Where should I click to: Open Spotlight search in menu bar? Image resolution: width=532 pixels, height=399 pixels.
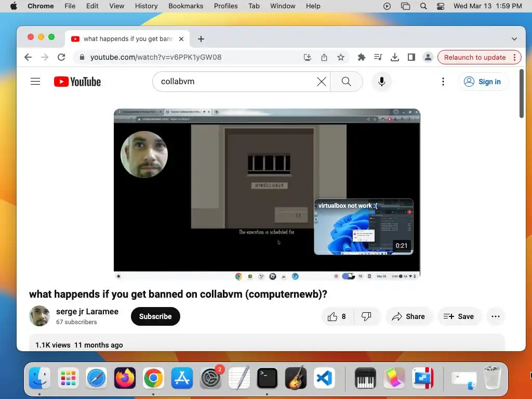[x=423, y=6]
